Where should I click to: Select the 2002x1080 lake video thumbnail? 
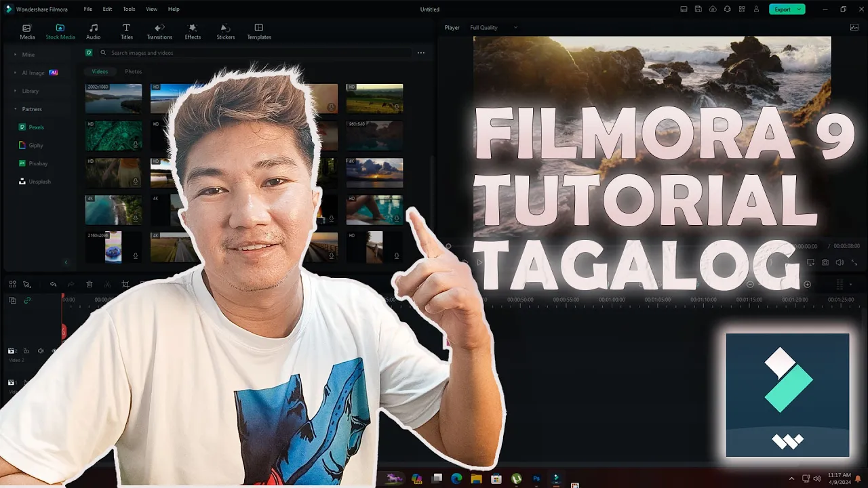(113, 98)
